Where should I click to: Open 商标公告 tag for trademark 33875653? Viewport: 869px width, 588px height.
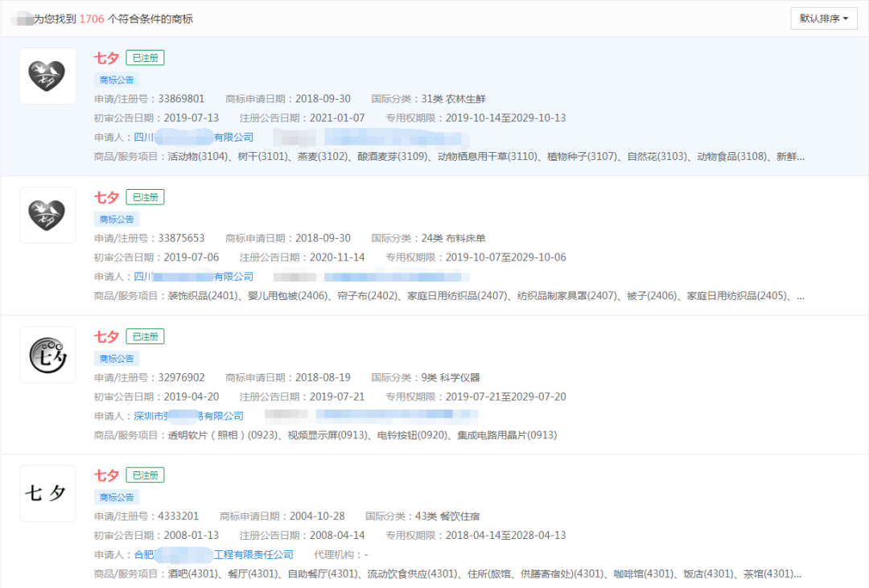[x=117, y=220]
